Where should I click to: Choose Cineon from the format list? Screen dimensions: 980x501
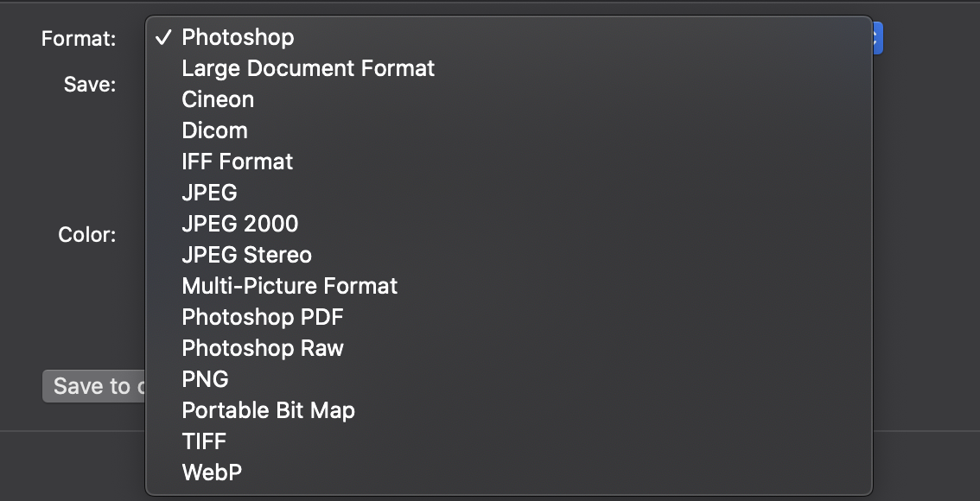click(218, 99)
